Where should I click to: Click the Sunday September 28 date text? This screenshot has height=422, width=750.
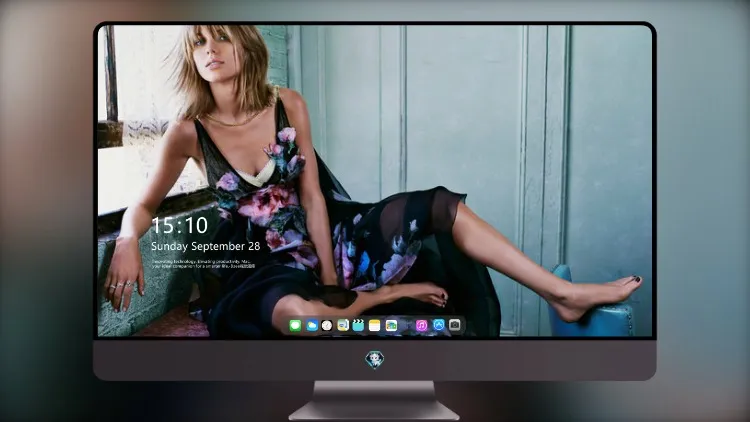click(x=206, y=246)
